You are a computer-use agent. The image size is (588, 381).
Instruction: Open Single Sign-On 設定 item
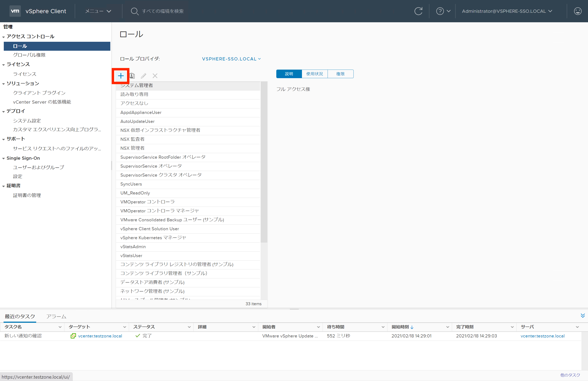pos(17,176)
